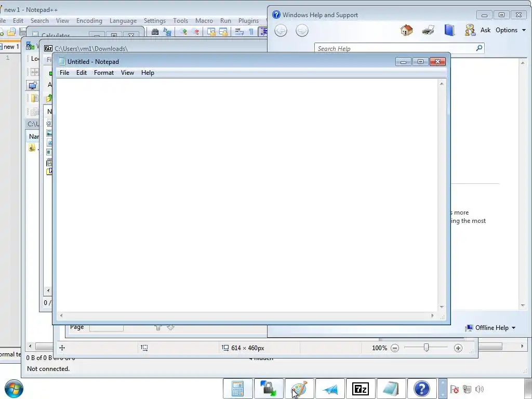Click 7-Zip window title bar path text
This screenshot has height=399, width=532.
click(91, 48)
